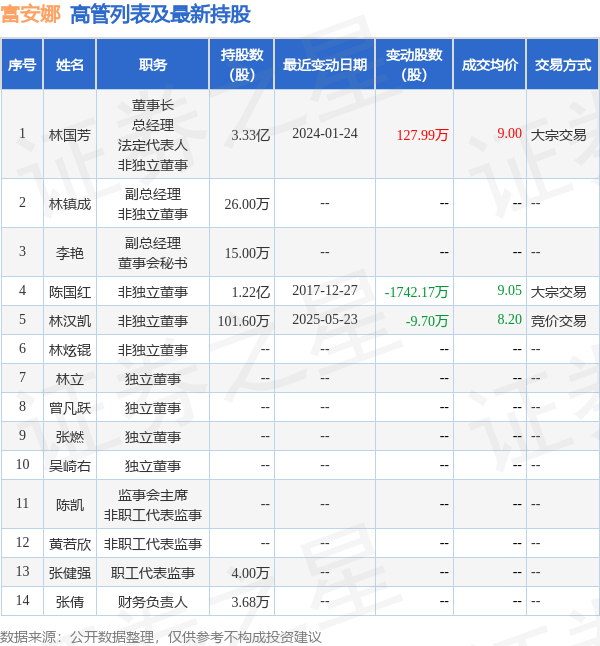Screen dimensions: 600x646
Task: Click the holding value 3.68万
Action: coord(251,602)
